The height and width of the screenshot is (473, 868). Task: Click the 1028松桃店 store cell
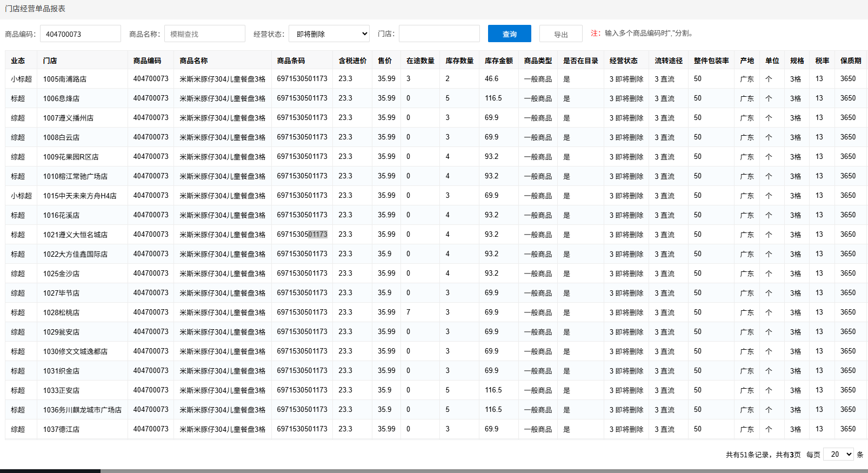[x=61, y=312]
